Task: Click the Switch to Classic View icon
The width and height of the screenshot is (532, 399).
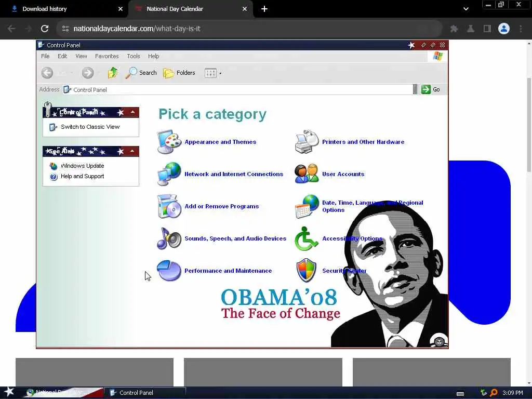Action: tap(53, 127)
